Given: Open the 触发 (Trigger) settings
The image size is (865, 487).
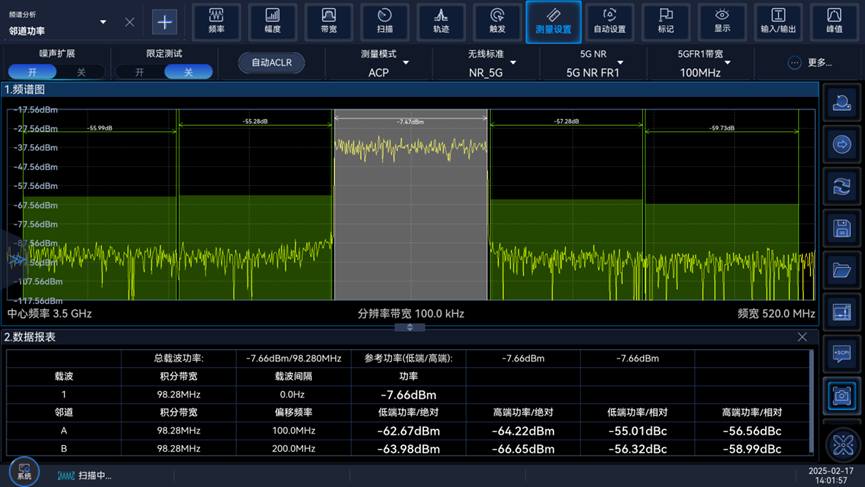Looking at the screenshot, I should click(497, 21).
